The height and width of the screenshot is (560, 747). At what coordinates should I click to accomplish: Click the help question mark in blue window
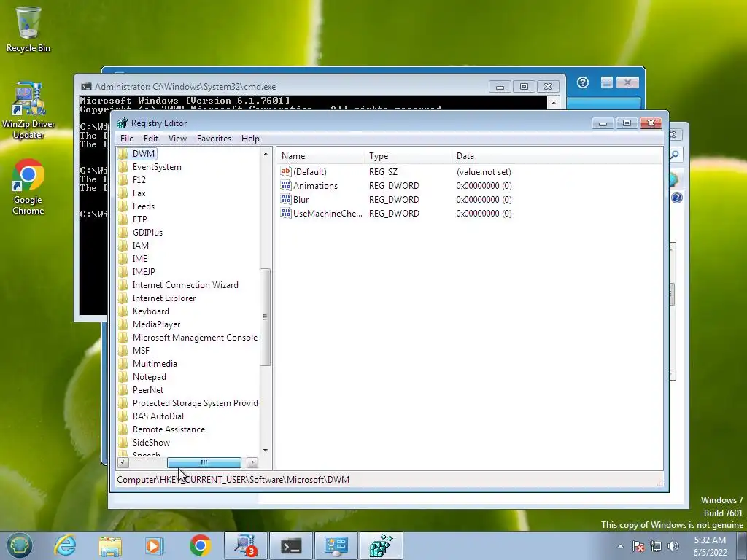583,83
